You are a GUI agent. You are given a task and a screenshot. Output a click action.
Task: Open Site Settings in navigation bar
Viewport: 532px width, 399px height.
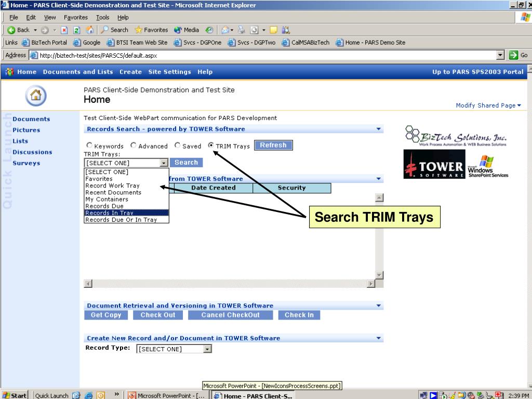coord(169,72)
